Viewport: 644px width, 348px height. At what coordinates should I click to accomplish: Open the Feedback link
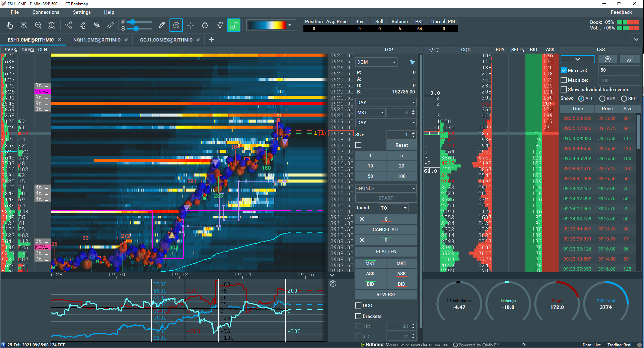coord(621,12)
